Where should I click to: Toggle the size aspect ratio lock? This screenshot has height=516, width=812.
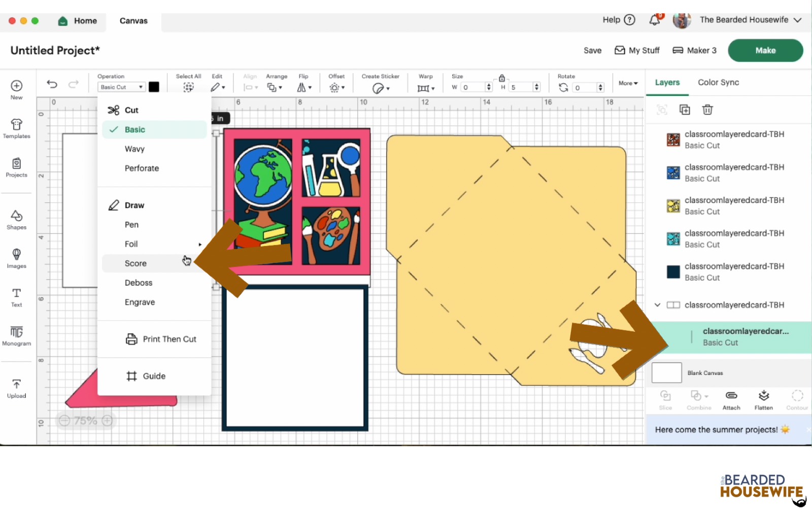click(x=501, y=78)
